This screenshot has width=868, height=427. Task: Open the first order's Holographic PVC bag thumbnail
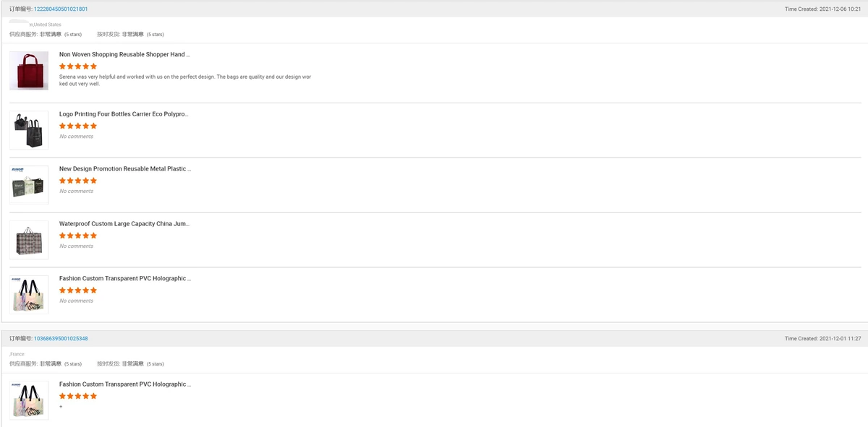29,295
